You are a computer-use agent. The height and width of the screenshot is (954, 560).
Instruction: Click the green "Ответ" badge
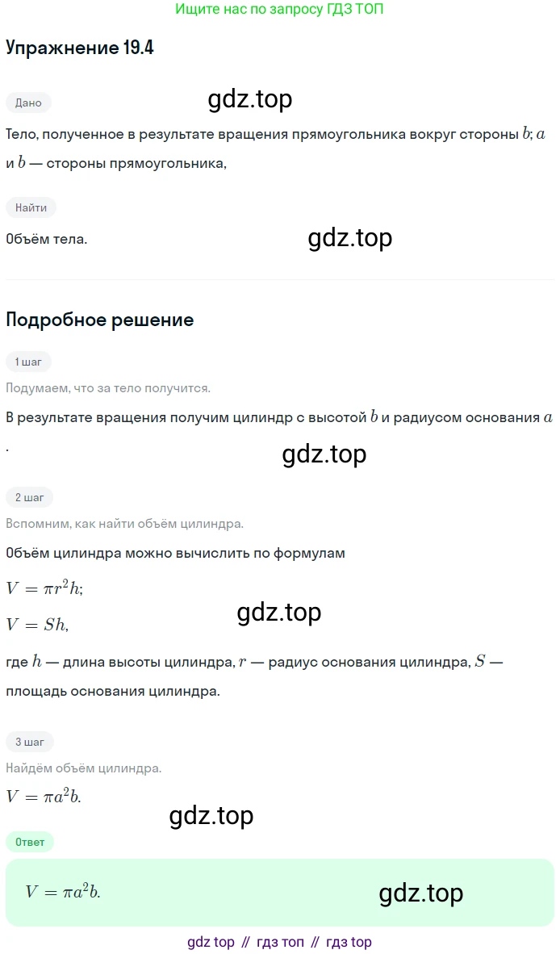(x=29, y=842)
